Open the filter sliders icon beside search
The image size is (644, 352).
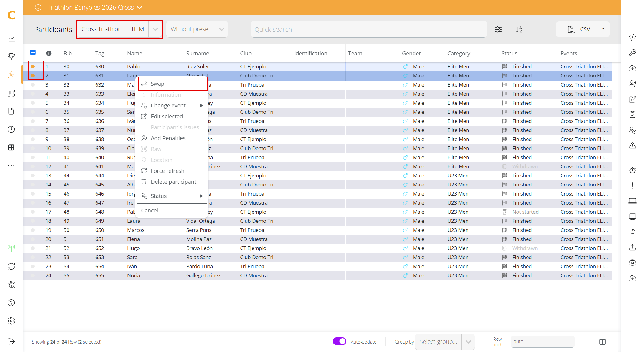[x=498, y=29]
